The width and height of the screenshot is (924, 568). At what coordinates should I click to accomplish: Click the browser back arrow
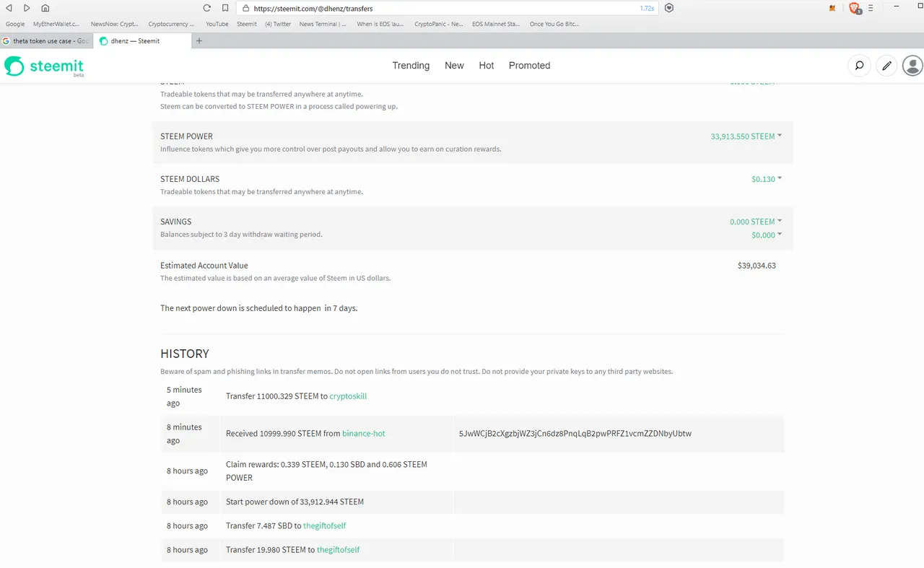click(x=9, y=8)
